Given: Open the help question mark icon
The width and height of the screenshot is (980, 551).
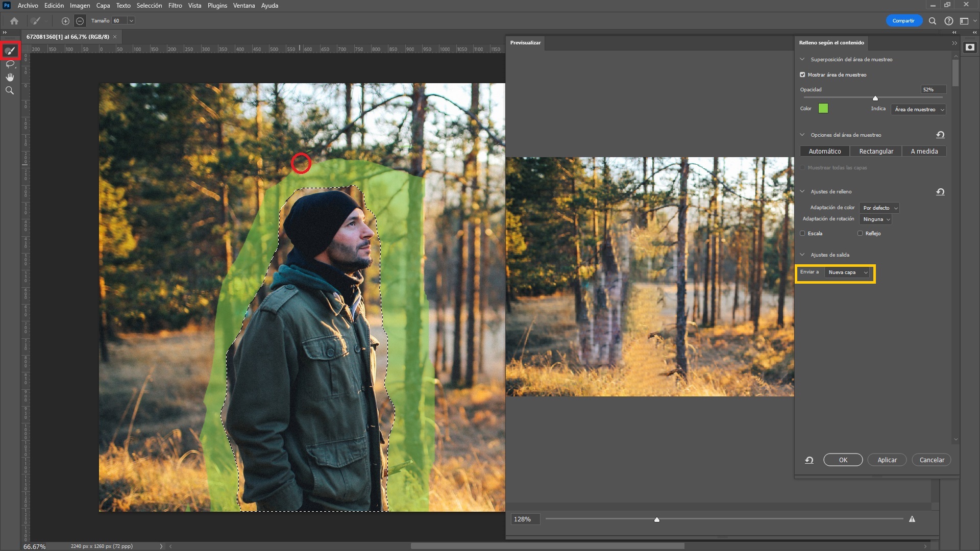Looking at the screenshot, I should click(x=948, y=21).
